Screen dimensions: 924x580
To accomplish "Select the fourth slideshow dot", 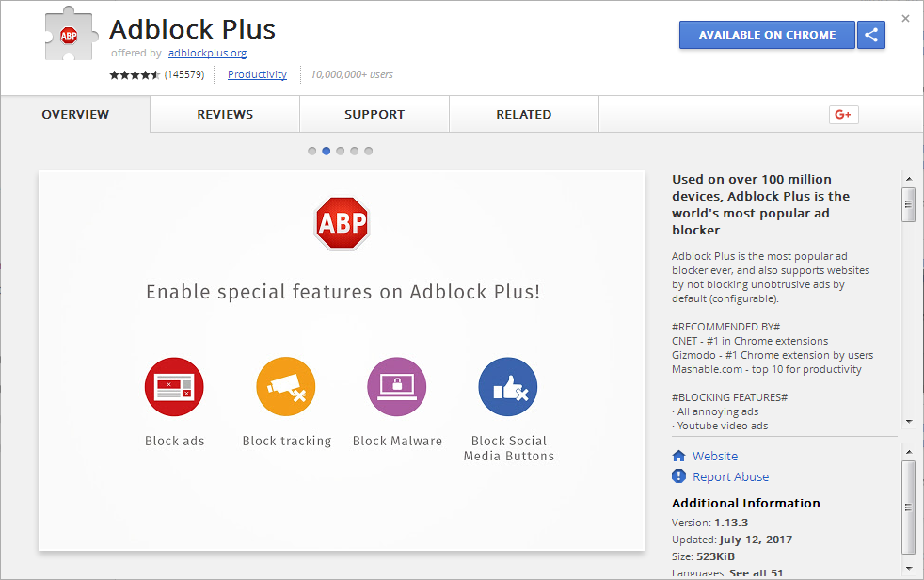I will 354,151.
